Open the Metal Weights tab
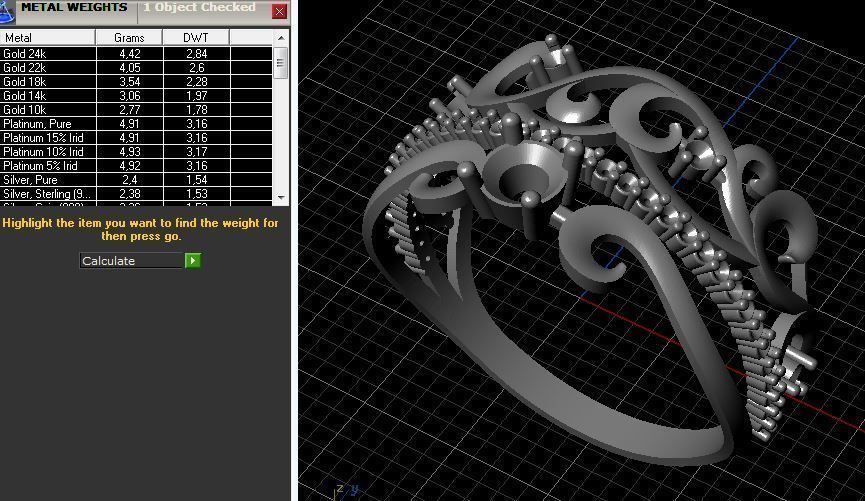This screenshot has width=865, height=501. point(74,8)
